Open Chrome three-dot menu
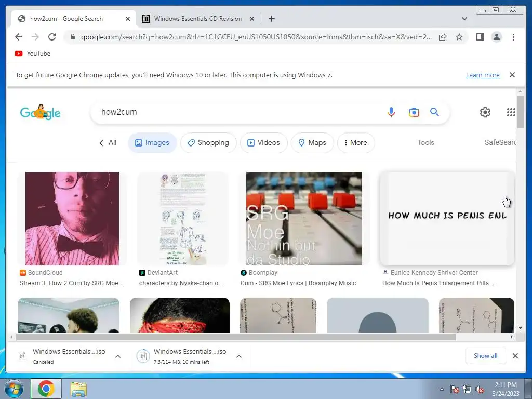The width and height of the screenshot is (532, 399). tap(513, 37)
